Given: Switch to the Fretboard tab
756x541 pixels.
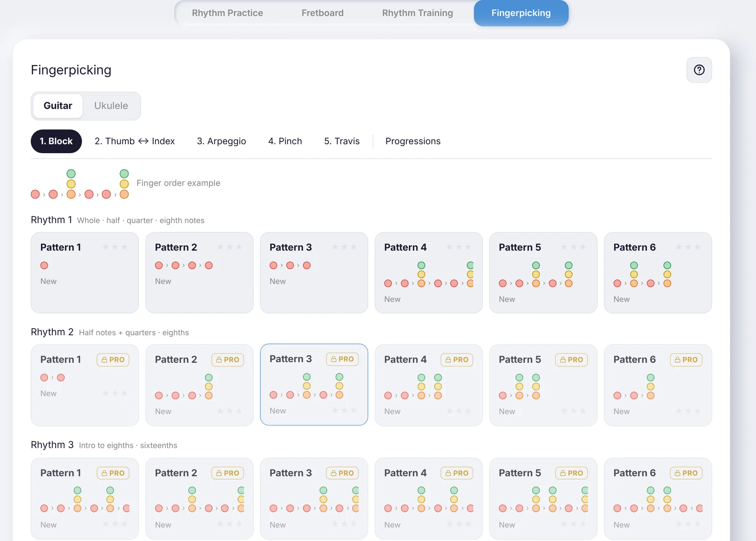Looking at the screenshot, I should click(323, 13).
